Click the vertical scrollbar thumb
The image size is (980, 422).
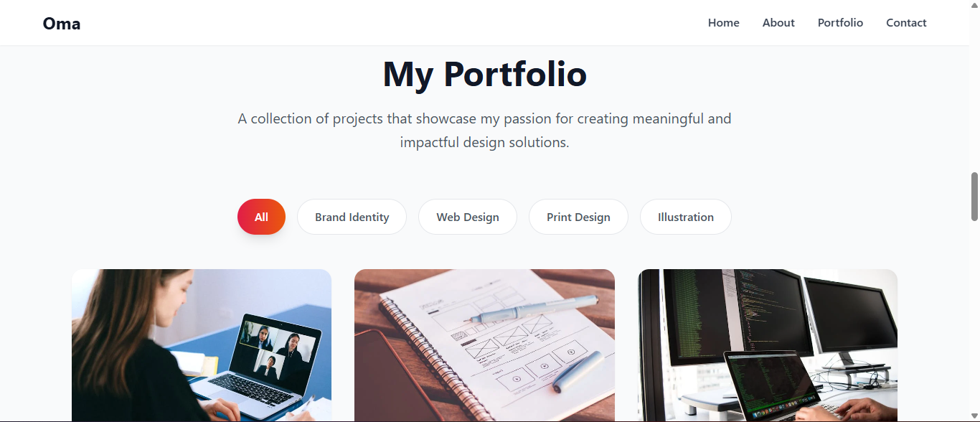[x=974, y=196]
